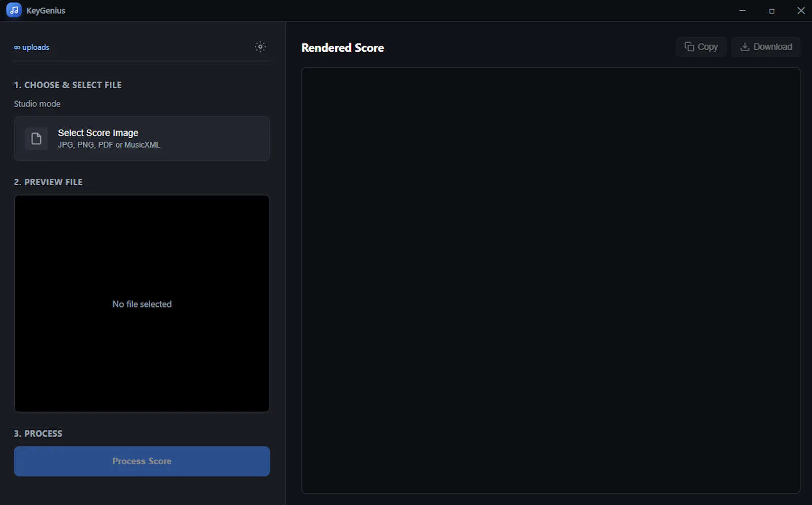This screenshot has width=812, height=505.
Task: Click the empty preview file area
Action: click(142, 304)
